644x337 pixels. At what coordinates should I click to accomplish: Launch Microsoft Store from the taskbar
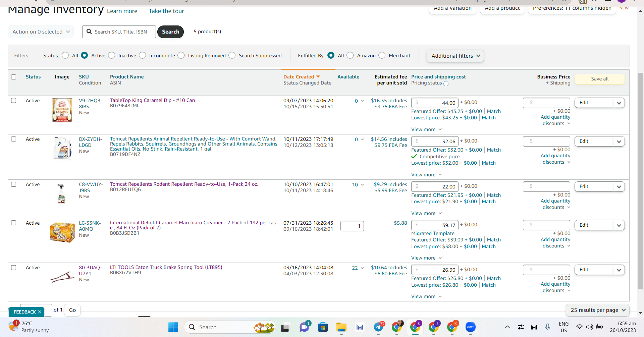(x=323, y=327)
